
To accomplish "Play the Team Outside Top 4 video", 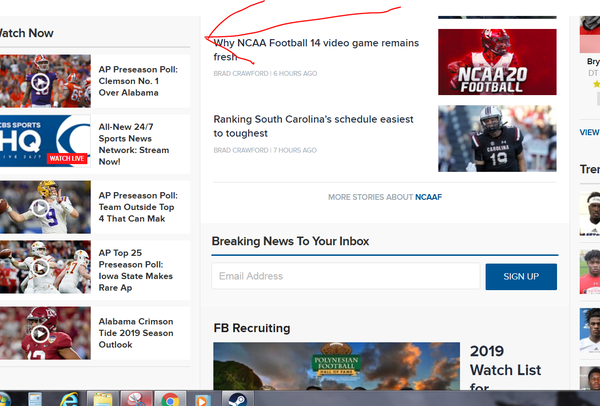I will (x=40, y=208).
